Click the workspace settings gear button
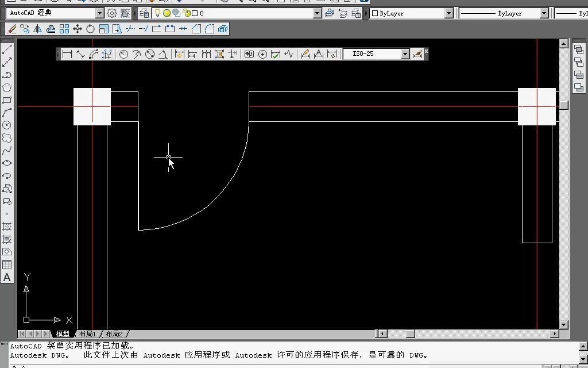This screenshot has width=588, height=368. [112, 13]
